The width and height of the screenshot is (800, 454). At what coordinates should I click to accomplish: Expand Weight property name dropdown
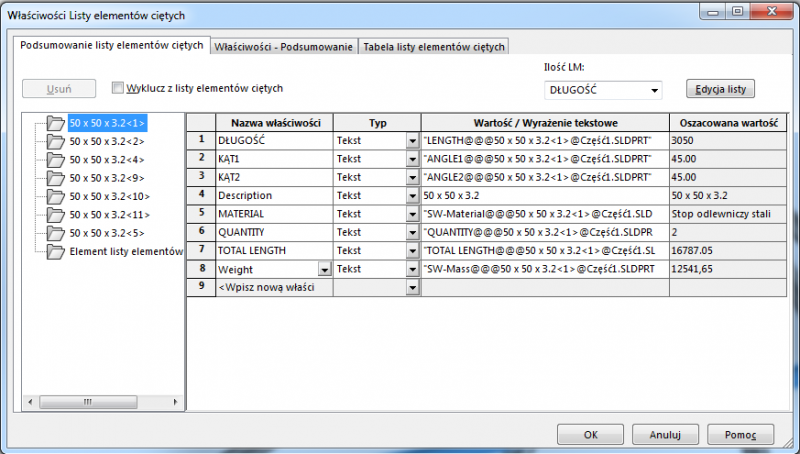coord(323,269)
